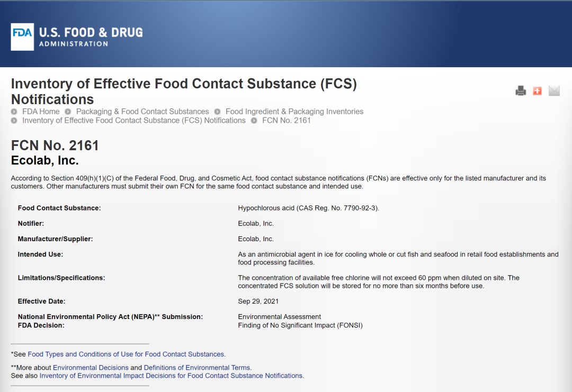The width and height of the screenshot is (572, 392).
Task: Click the Sep 29, 2021 effective date
Action: 258,302
